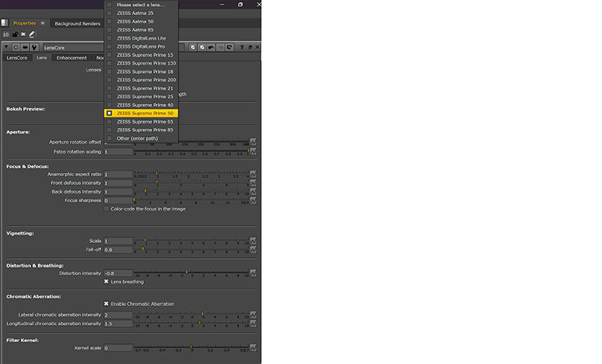Image resolution: width=602 pixels, height=364 pixels.
Task: Select ZEISS Aatma 85 in the lens list
Action: point(141,30)
